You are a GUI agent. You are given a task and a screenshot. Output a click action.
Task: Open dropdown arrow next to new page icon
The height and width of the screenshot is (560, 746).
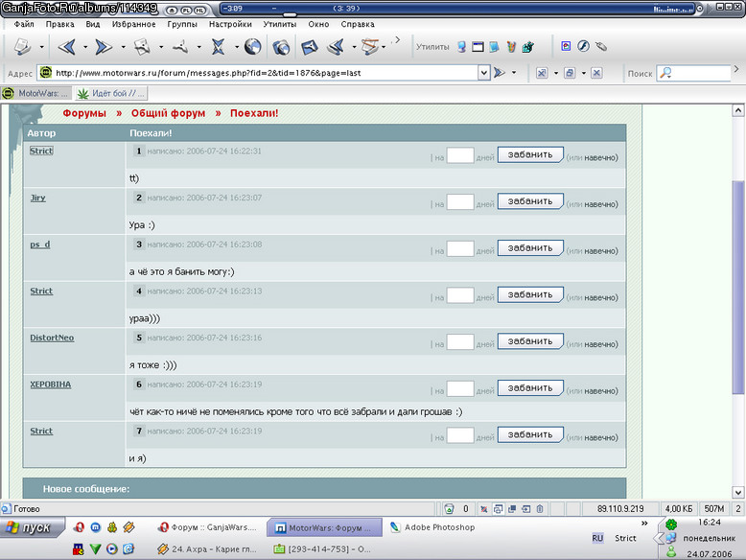tap(41, 47)
